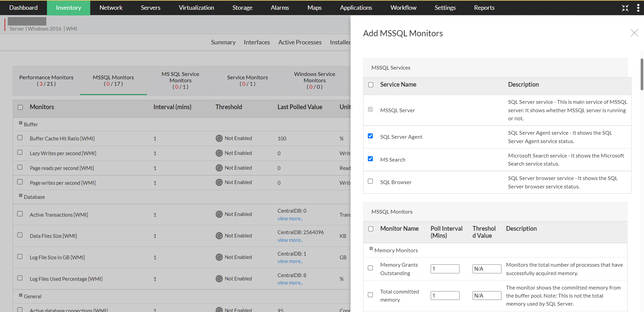Click threshold icon for Lazy Writes per second
Screen dimensions: 644x312
click(x=219, y=153)
